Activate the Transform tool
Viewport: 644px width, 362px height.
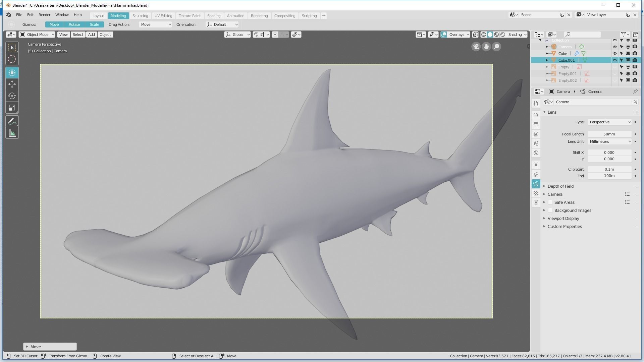point(12,72)
